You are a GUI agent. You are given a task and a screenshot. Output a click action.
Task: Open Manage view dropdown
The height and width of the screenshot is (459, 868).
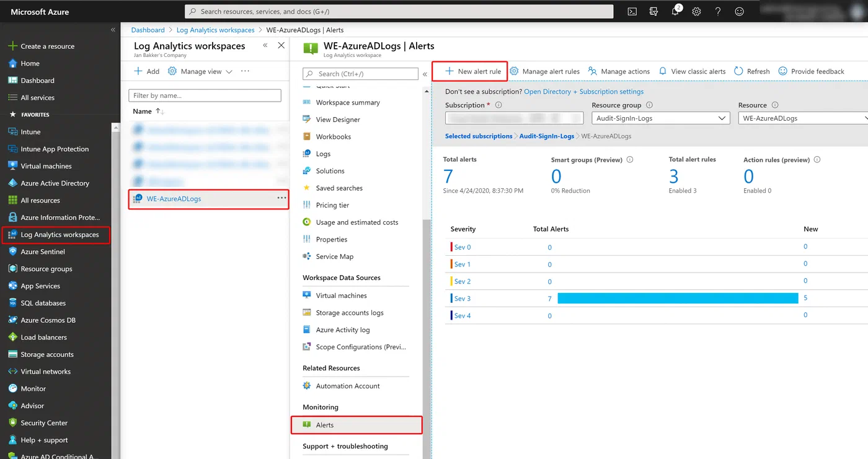[x=200, y=71]
